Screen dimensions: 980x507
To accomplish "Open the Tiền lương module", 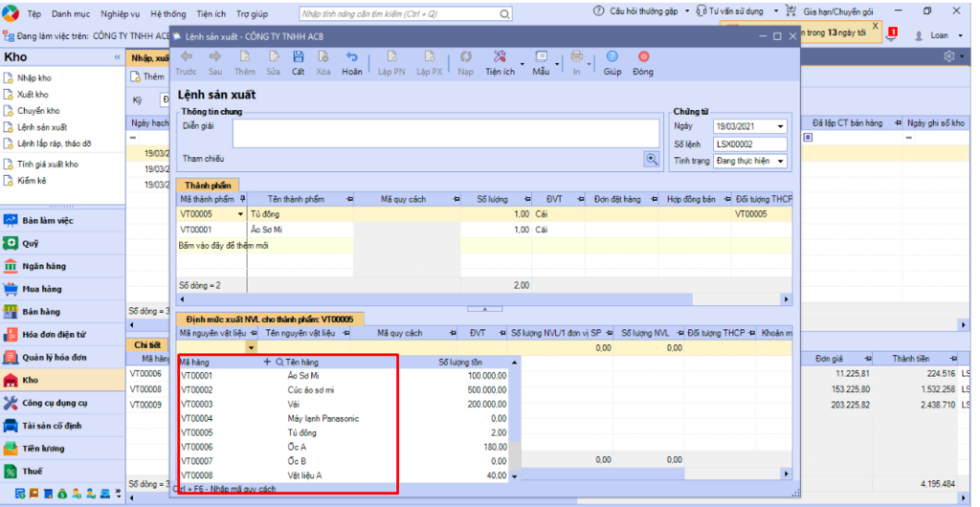I will [x=62, y=449].
